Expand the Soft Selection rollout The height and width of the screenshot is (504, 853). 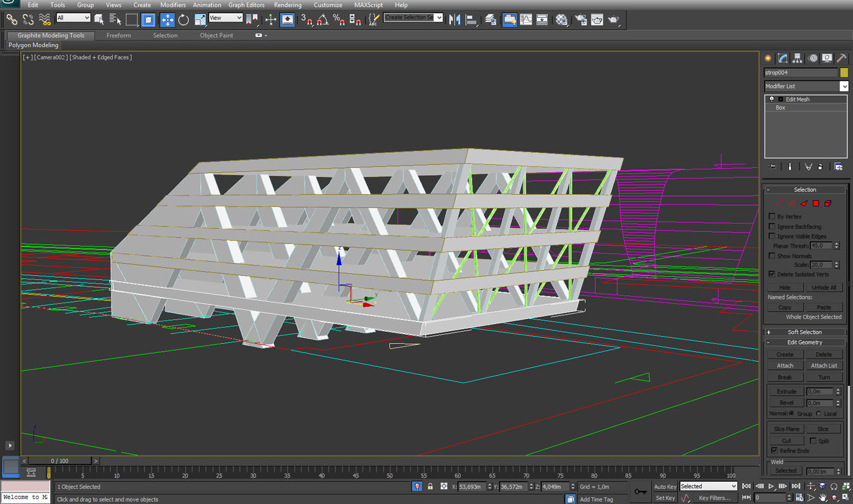(804, 332)
